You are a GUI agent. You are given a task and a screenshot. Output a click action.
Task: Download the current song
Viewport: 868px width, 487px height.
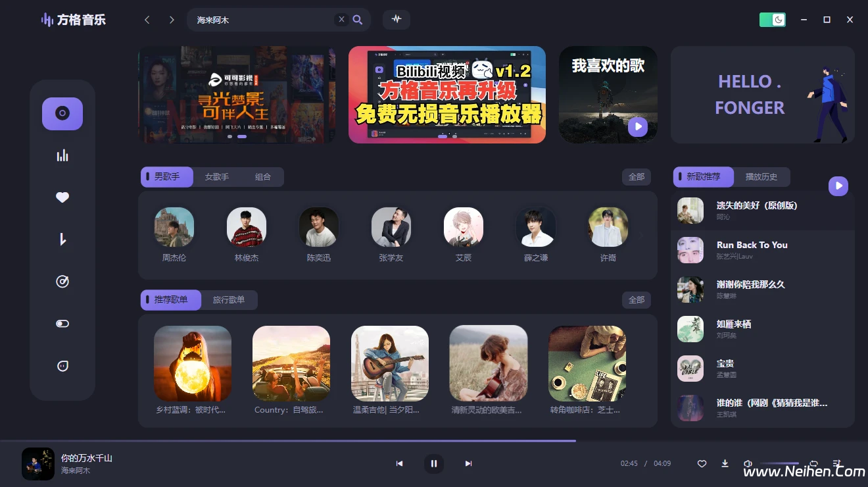[725, 463]
